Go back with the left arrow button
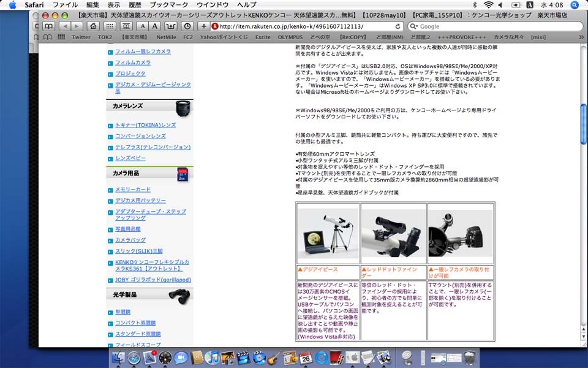This screenshot has width=588, height=368. coord(65,26)
